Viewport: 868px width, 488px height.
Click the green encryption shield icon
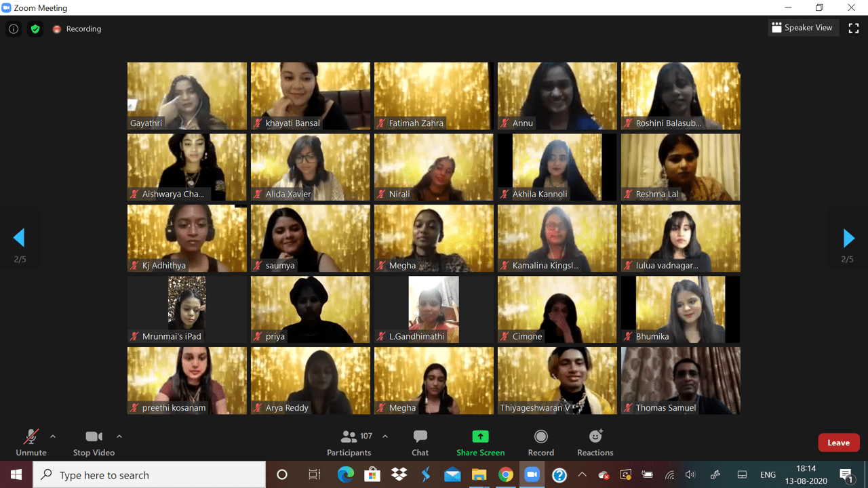point(35,29)
